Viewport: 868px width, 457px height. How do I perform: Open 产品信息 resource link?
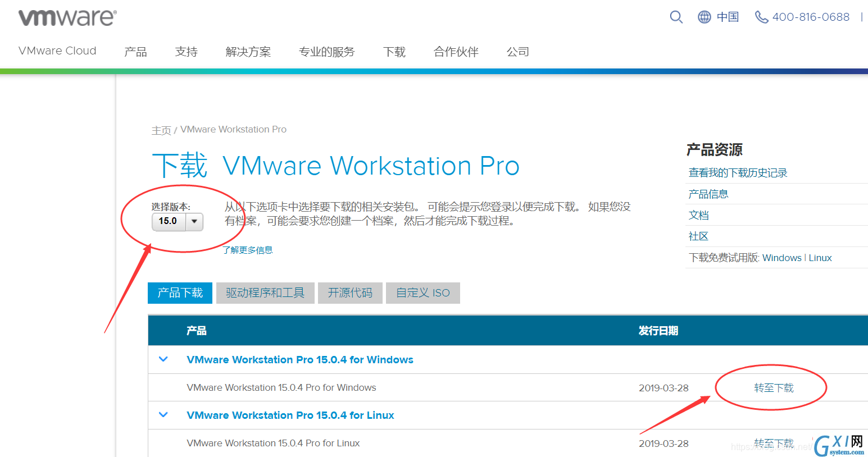tap(708, 194)
